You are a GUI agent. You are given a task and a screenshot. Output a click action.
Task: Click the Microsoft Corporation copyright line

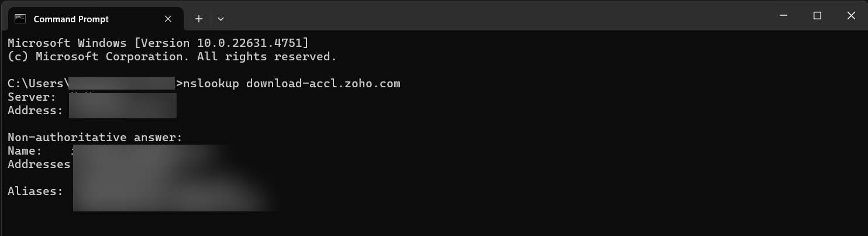171,57
